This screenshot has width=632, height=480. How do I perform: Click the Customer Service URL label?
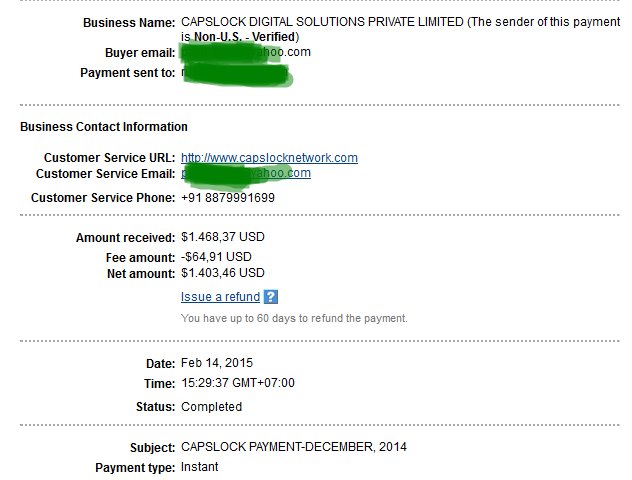(x=110, y=158)
